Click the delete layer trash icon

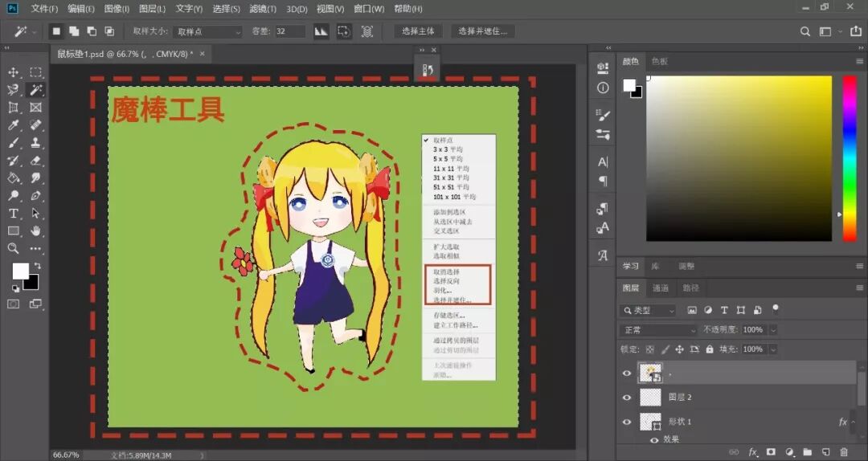[844, 452]
